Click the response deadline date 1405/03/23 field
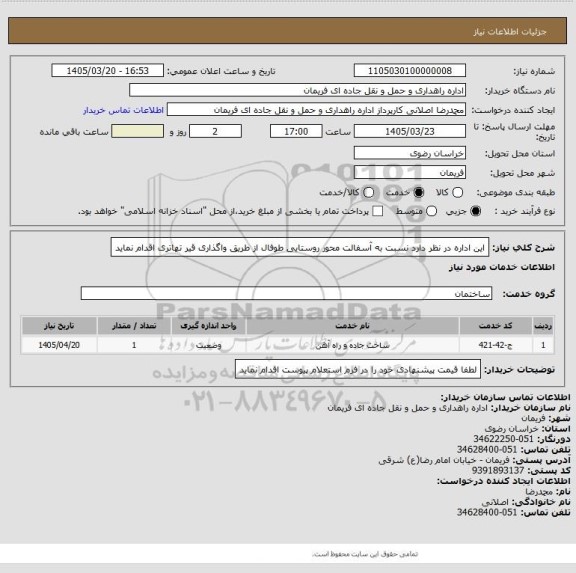Screen dimensions: 576x573 click(x=410, y=131)
